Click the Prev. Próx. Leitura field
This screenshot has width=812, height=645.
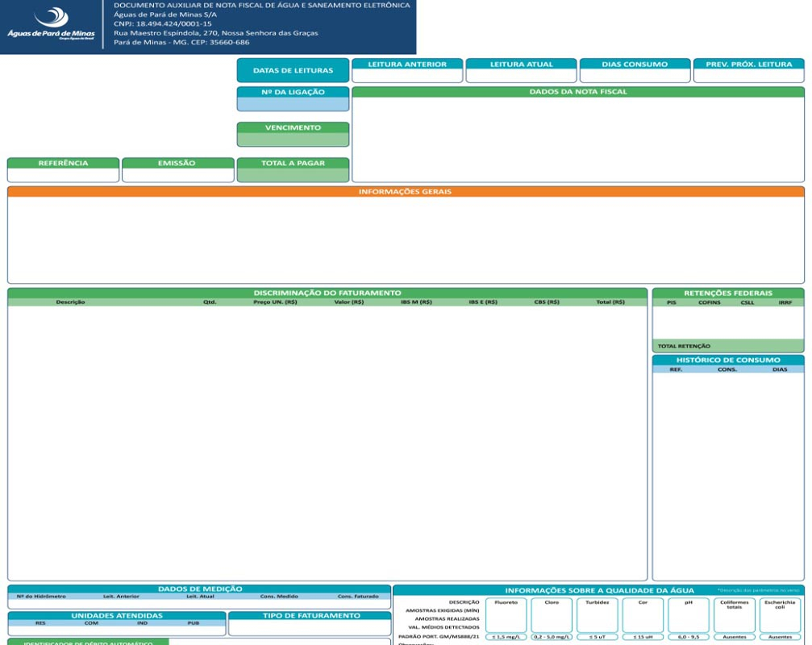pyautogui.click(x=748, y=75)
